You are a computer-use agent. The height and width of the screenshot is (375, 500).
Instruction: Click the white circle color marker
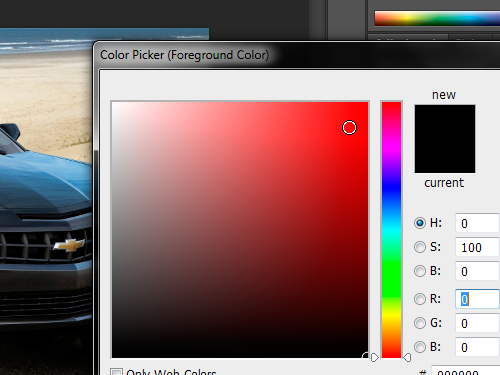tap(349, 128)
